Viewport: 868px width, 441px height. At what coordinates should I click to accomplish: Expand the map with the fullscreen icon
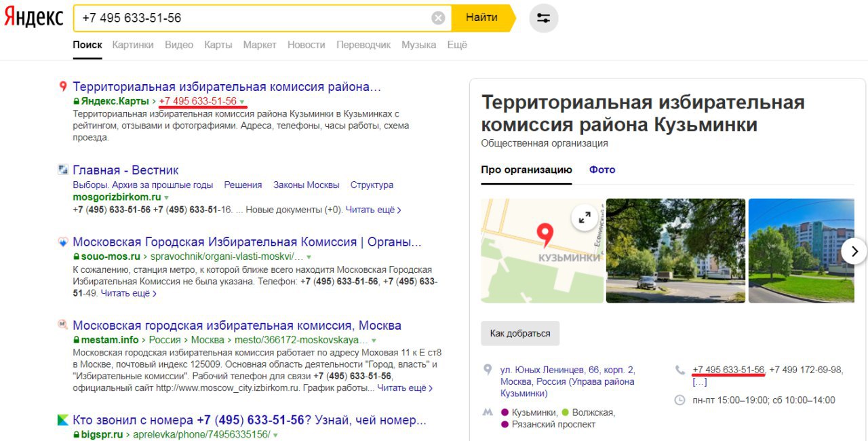[585, 218]
